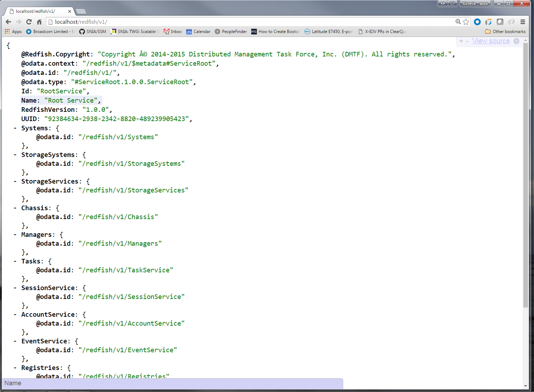Screen dimensions: 534x392
Task: Collapse the Managers JSON node
Action: [15, 235]
